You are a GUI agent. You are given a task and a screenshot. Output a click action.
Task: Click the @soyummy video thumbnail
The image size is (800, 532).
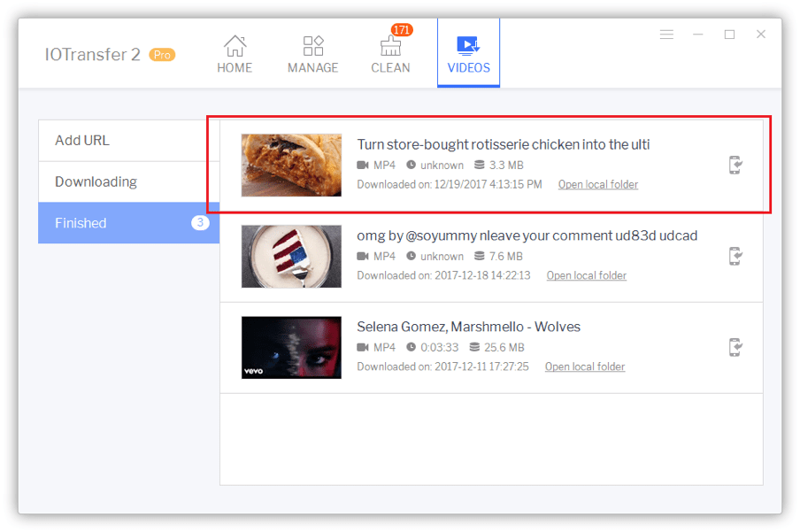pos(290,256)
